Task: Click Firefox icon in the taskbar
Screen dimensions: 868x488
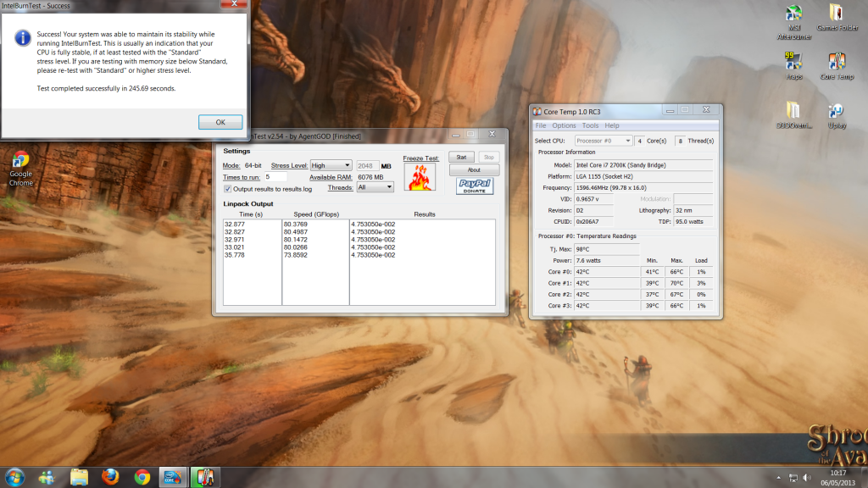Action: pos(110,476)
